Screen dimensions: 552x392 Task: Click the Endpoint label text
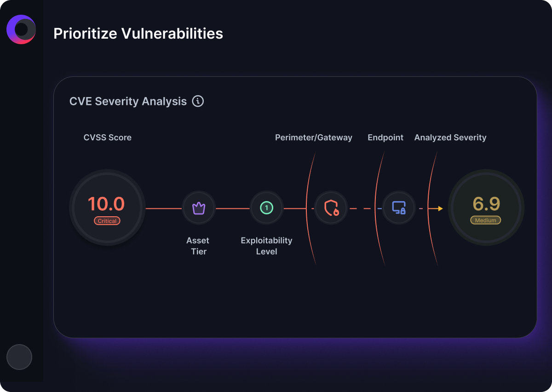(x=385, y=138)
